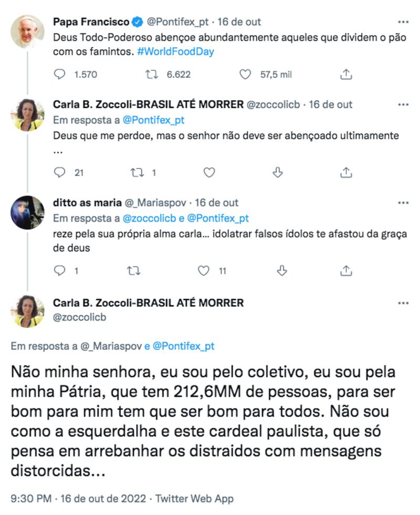The image size is (420, 515).
Task: Like Papa Francisco's tweet with 57,5 mil
Action: [245, 75]
